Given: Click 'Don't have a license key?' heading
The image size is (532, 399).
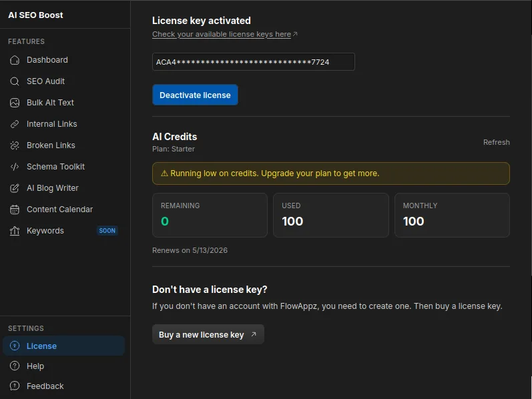Looking at the screenshot, I should (210, 290).
